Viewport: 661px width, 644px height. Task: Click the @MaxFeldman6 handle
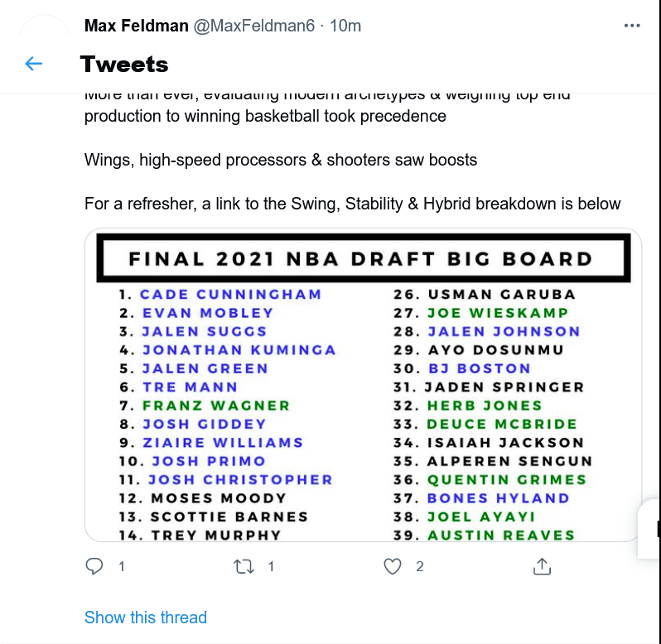(x=253, y=26)
